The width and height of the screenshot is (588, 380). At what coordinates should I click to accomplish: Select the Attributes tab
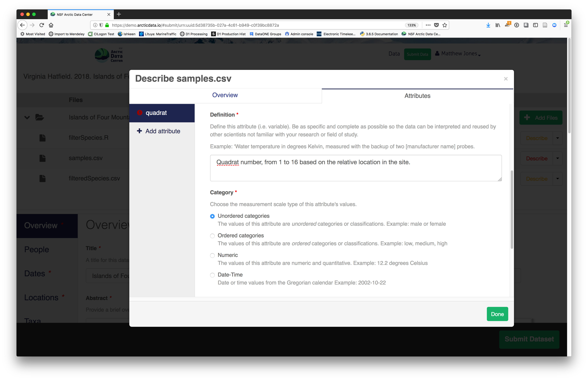(x=417, y=96)
